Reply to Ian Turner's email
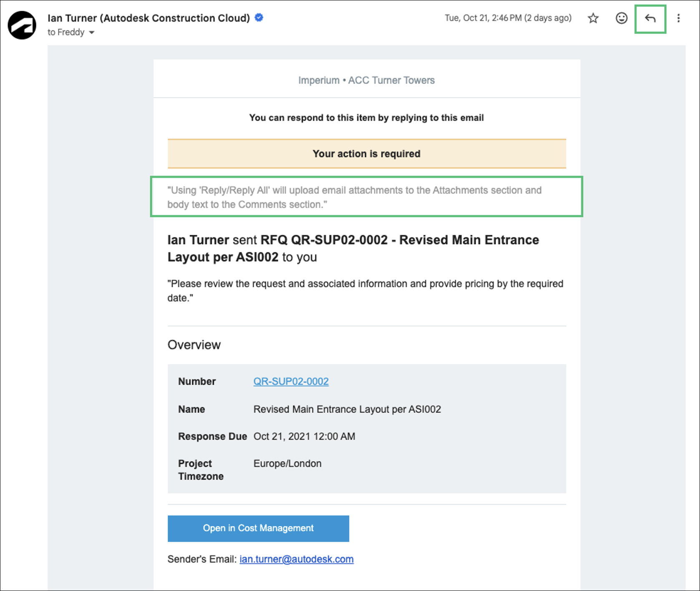Screen dimensions: 700x591 [650, 18]
